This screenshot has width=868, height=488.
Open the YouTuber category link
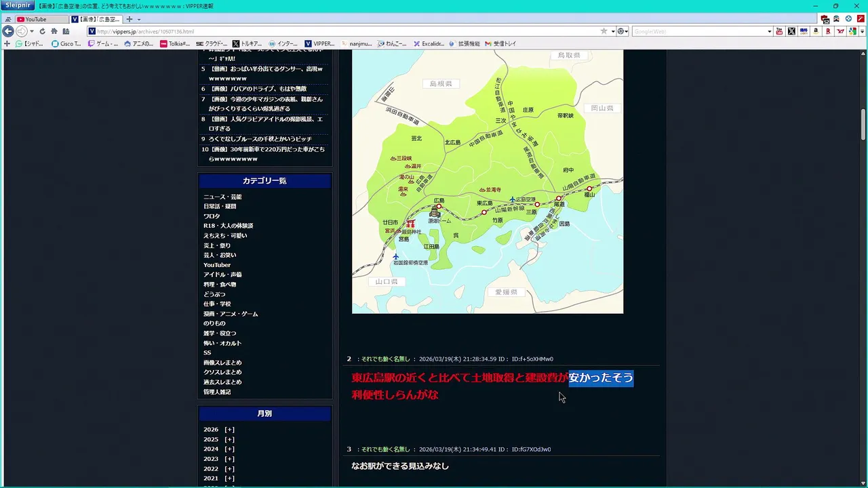pyautogui.click(x=217, y=265)
